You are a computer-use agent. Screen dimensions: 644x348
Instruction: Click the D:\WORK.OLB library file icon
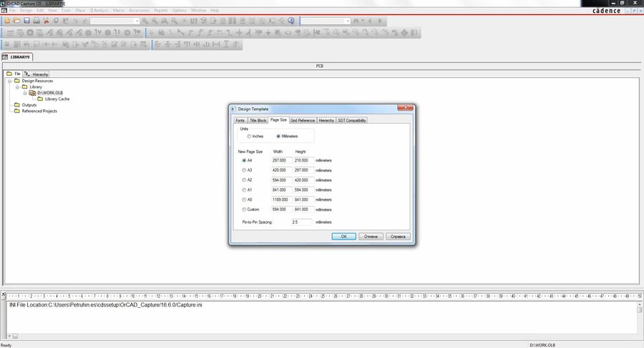coord(32,93)
